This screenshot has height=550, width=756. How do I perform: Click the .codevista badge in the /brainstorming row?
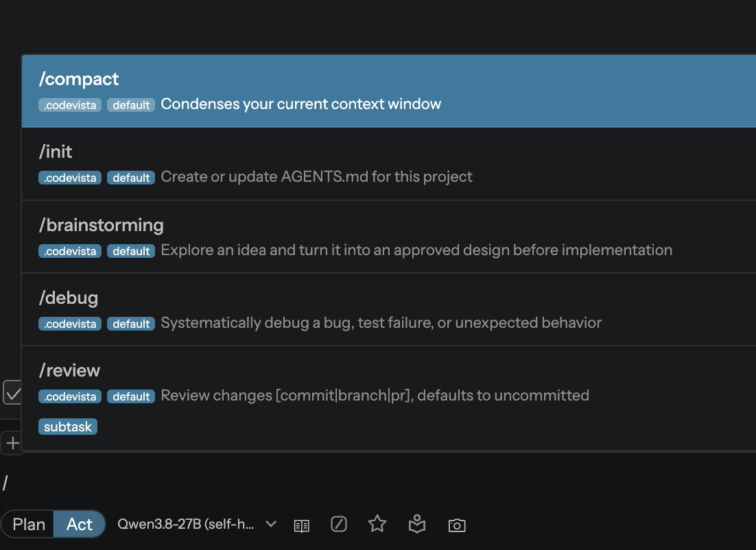70,251
